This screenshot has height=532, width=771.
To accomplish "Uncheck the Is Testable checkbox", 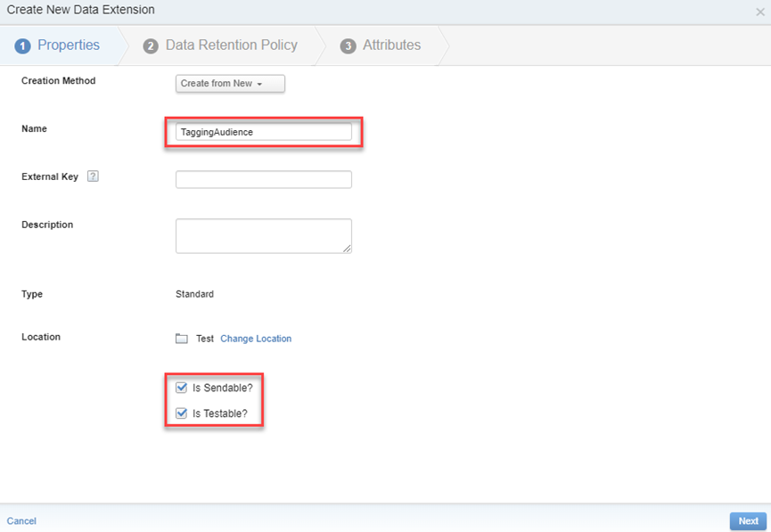I will pyautogui.click(x=182, y=413).
